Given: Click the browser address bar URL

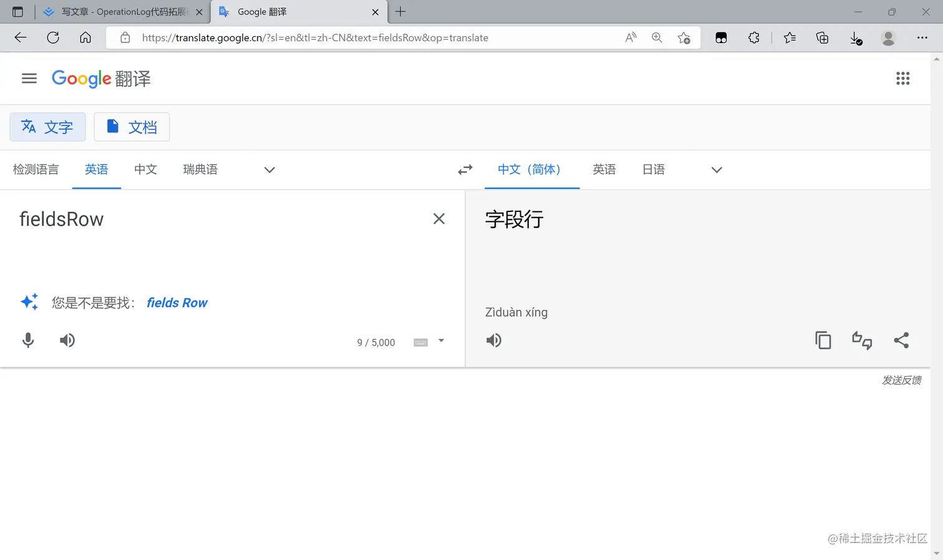Looking at the screenshot, I should click(x=315, y=37).
